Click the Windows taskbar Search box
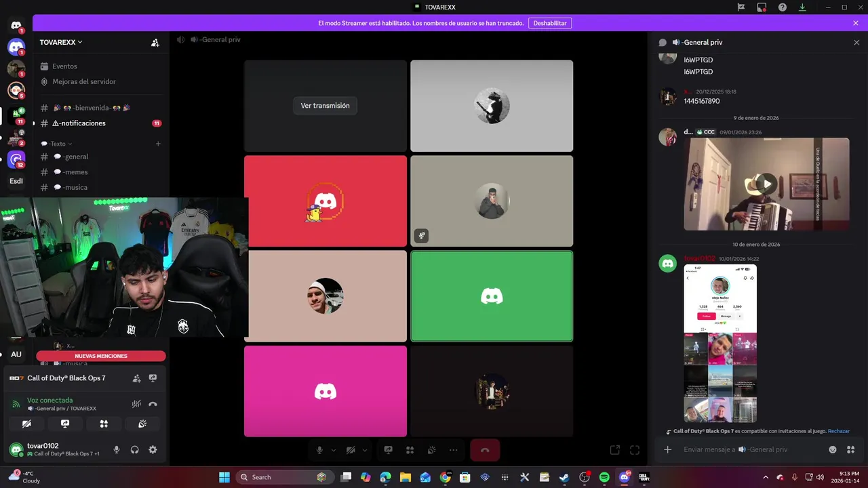The height and width of the screenshot is (488, 868). 283,477
